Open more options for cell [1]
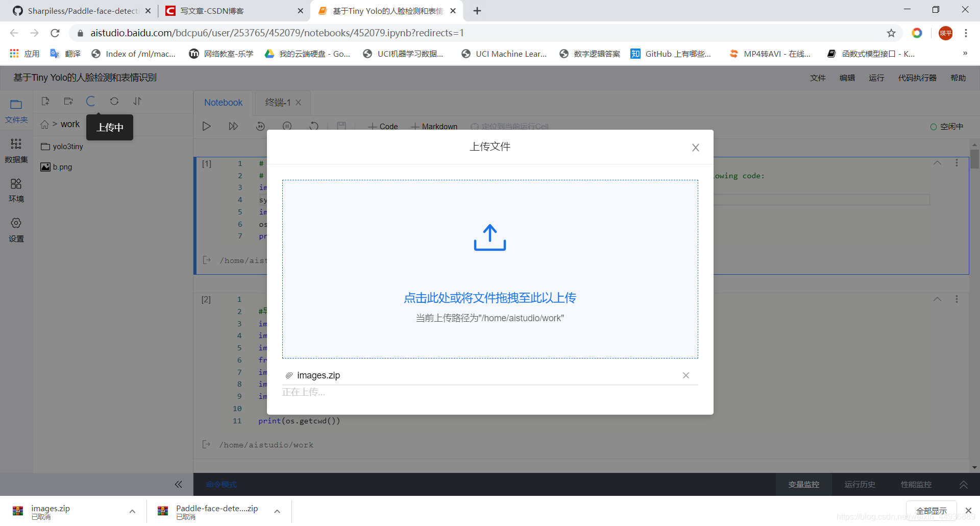Image resolution: width=980 pixels, height=526 pixels. point(957,163)
